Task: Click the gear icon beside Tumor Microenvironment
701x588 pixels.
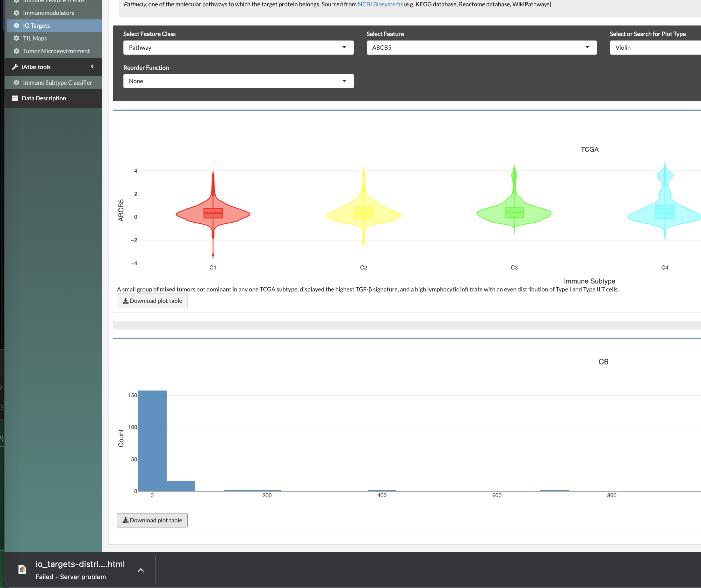Action: 16,51
